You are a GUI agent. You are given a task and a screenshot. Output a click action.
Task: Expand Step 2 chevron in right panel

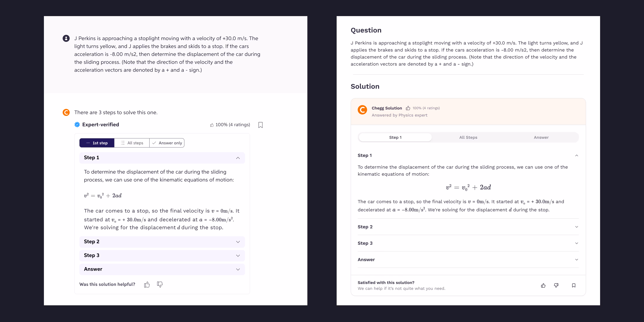[x=577, y=227]
